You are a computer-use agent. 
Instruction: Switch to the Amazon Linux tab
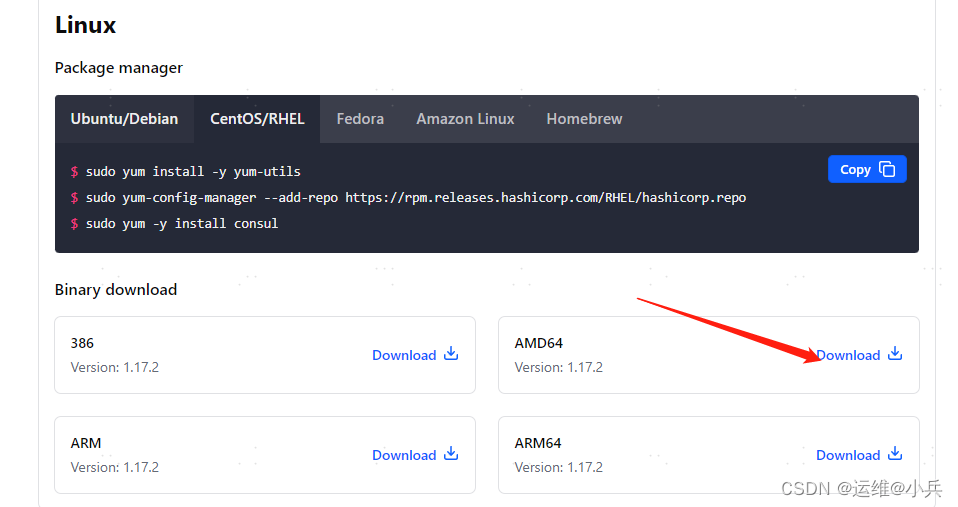click(x=465, y=119)
